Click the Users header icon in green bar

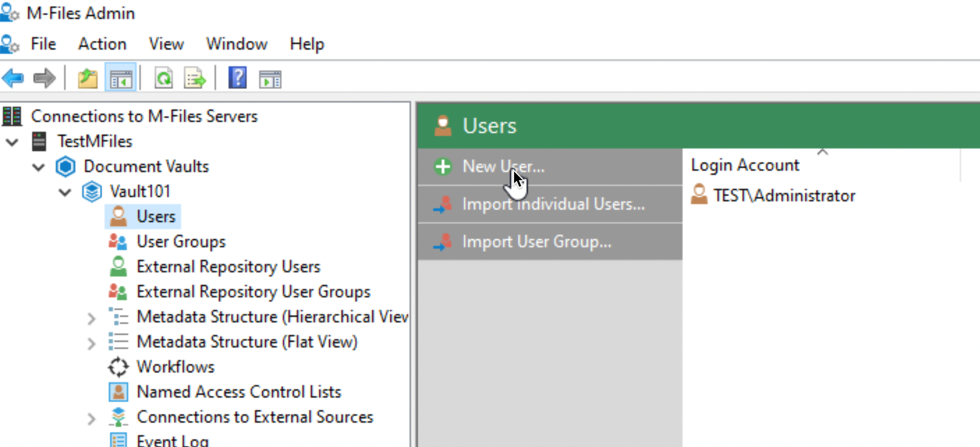443,126
